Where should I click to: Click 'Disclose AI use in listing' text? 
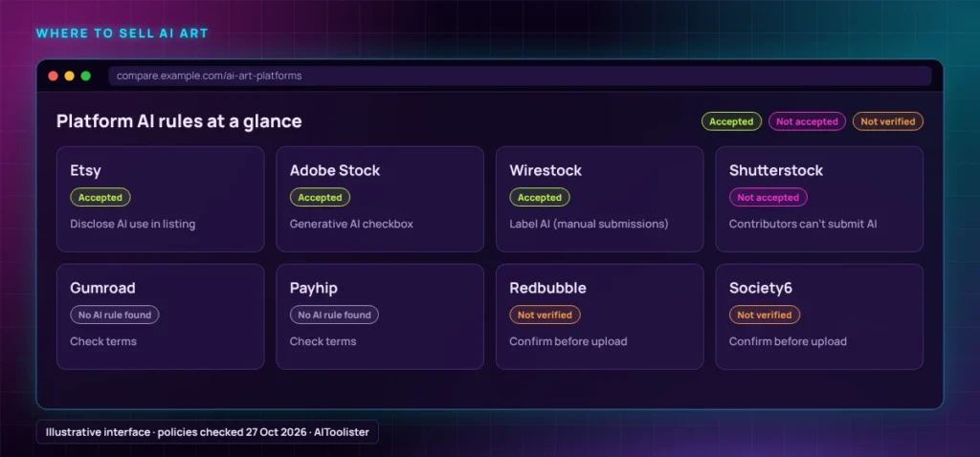pyautogui.click(x=132, y=224)
